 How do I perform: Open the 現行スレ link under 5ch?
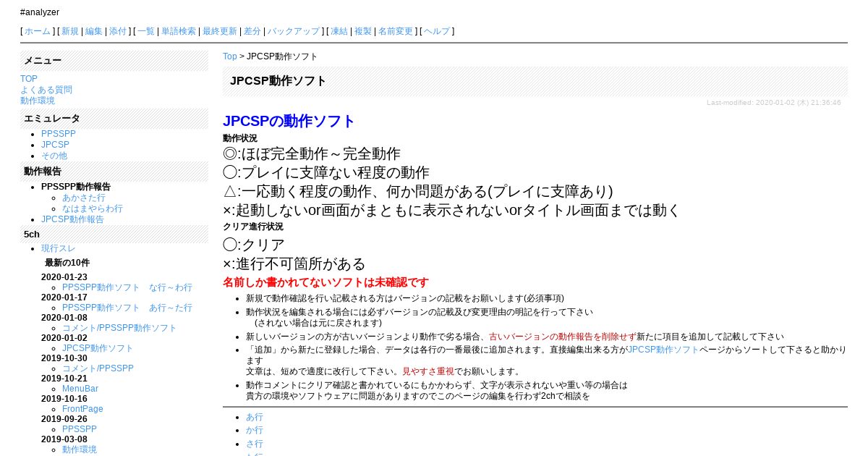tap(59, 248)
